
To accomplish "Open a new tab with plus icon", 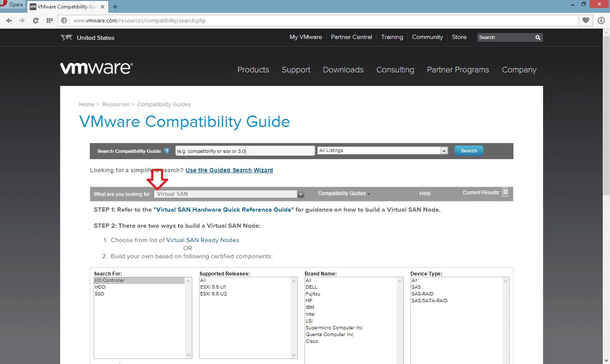I will (115, 7).
